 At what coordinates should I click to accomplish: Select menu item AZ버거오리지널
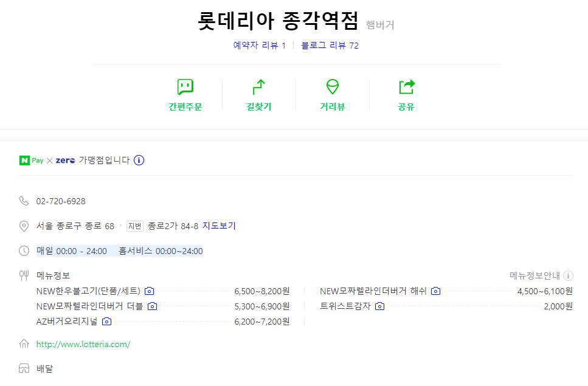(67, 322)
